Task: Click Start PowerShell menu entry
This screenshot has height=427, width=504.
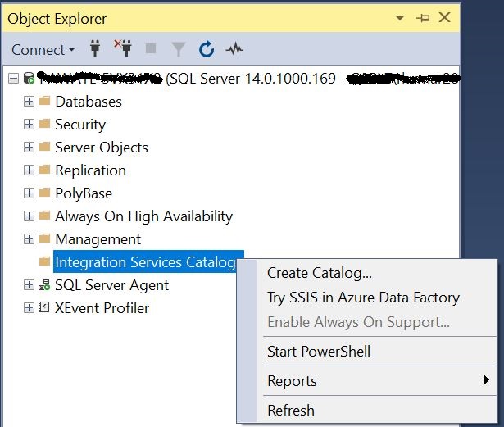Action: pyautogui.click(x=319, y=352)
